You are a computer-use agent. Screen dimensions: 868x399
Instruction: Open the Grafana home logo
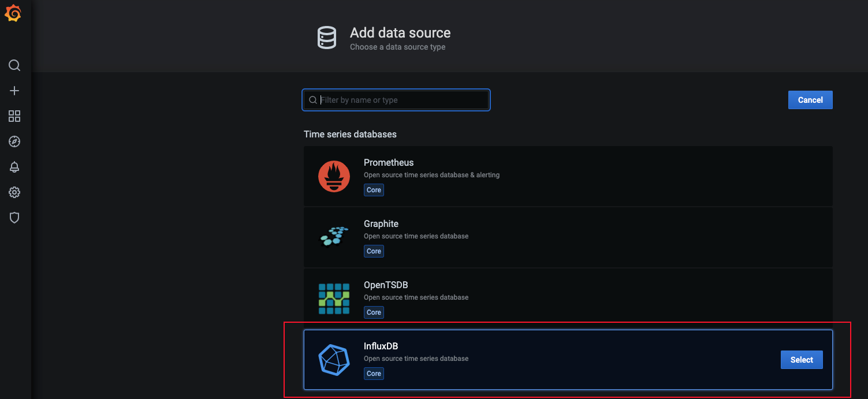(13, 14)
